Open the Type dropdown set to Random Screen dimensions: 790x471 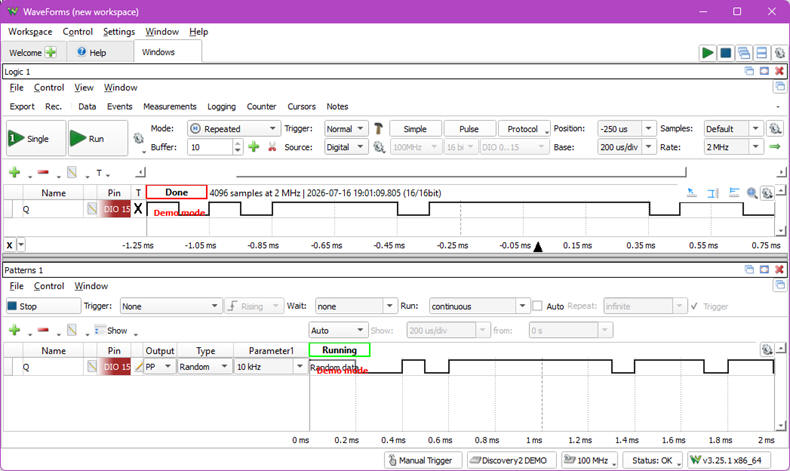click(x=204, y=366)
